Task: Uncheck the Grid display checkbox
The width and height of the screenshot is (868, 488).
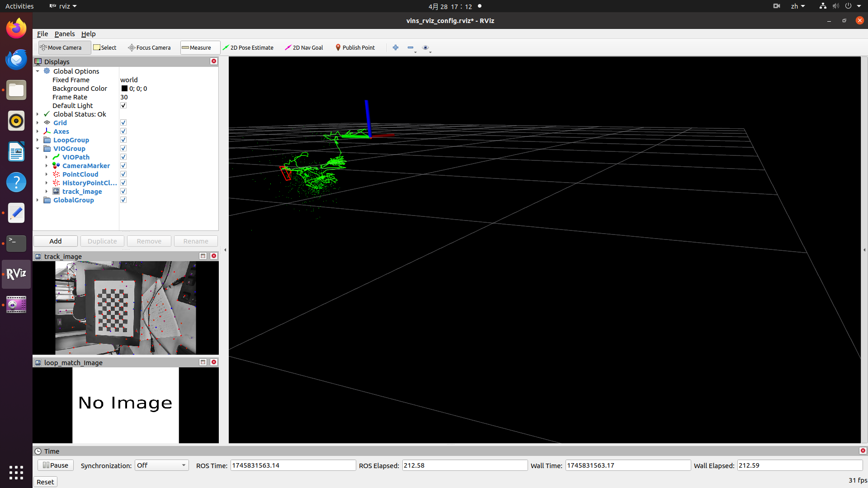Action: [123, 123]
